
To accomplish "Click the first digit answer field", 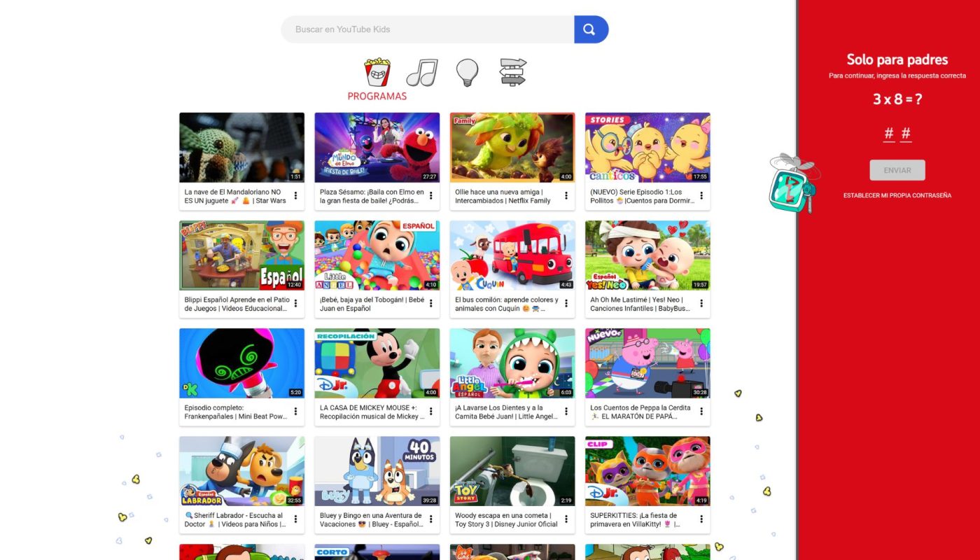I will tap(889, 134).
